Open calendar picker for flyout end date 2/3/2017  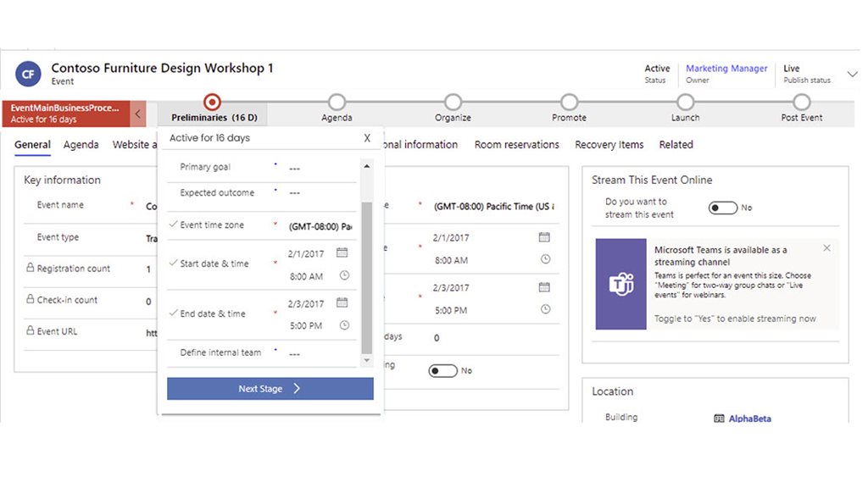pos(342,302)
